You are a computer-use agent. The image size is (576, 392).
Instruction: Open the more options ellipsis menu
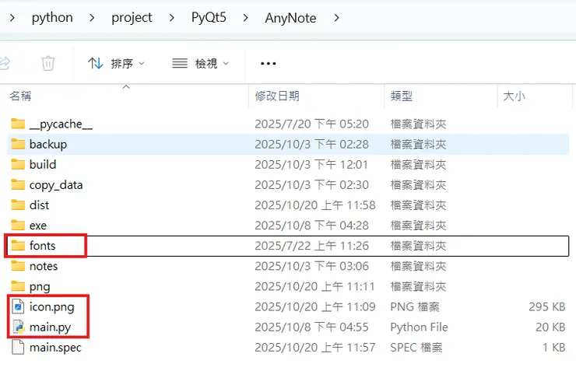[269, 64]
